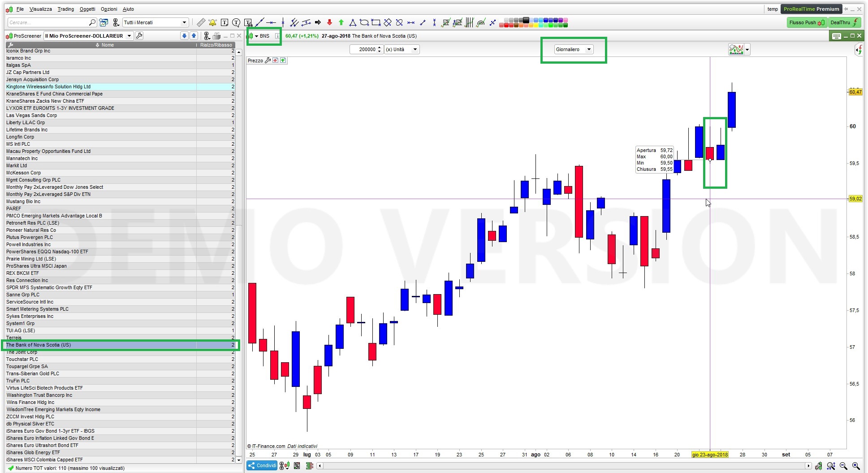Click the Condividi share button
868x473 pixels.
tap(263, 466)
